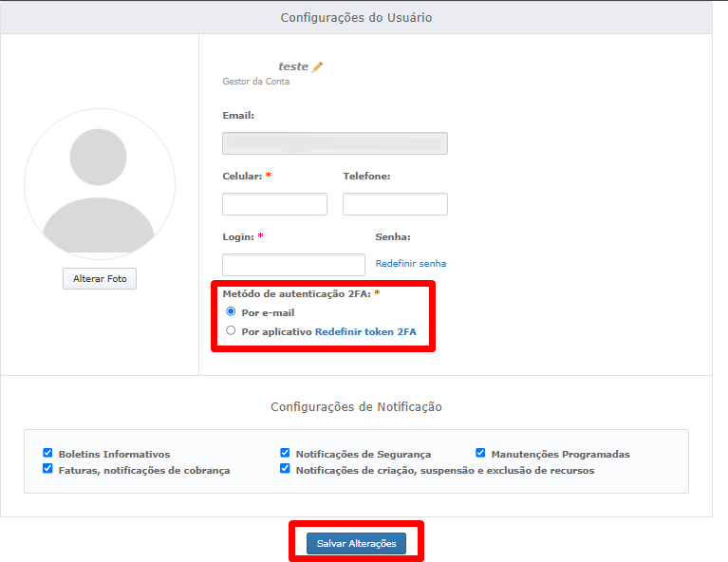728x562 pixels.
Task: Disable Notificações de Segurança checkbox
Action: click(285, 454)
